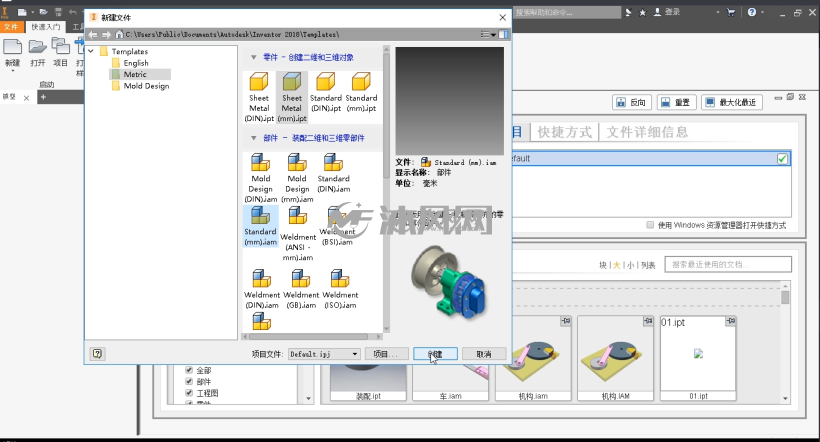Collapse the 部件 template section
Viewport: 820px width, 442px height.
coord(254,138)
